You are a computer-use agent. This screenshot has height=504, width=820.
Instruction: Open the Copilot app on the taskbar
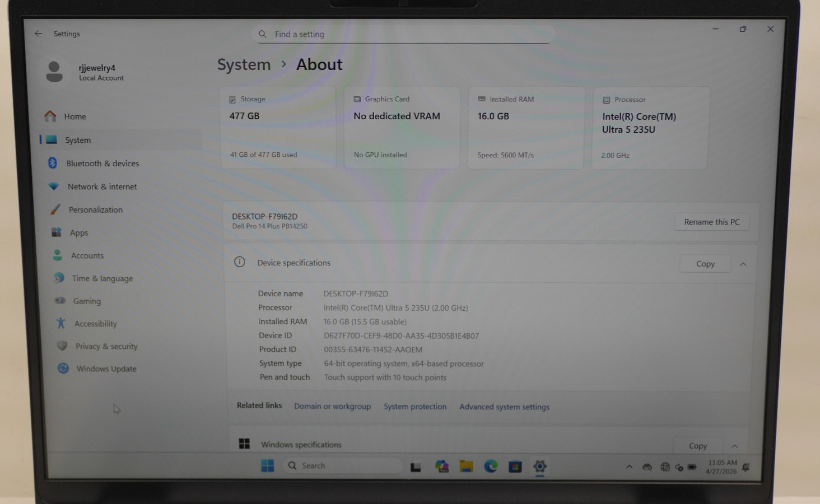(442, 466)
